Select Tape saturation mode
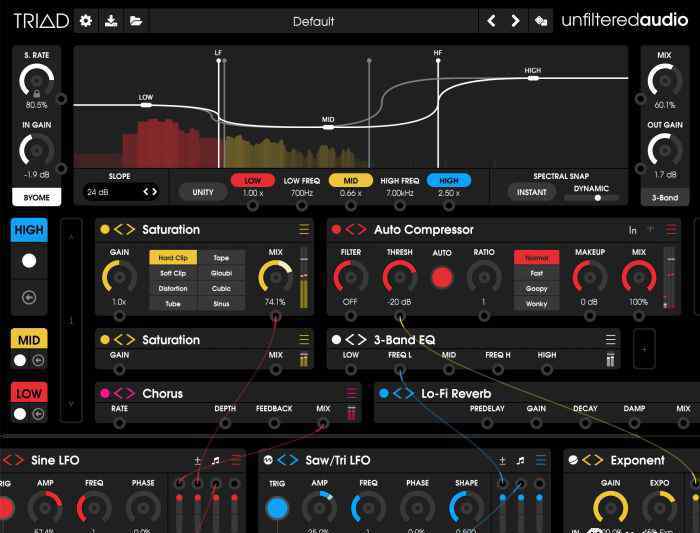Screen dimensions: 700x533 221,258
